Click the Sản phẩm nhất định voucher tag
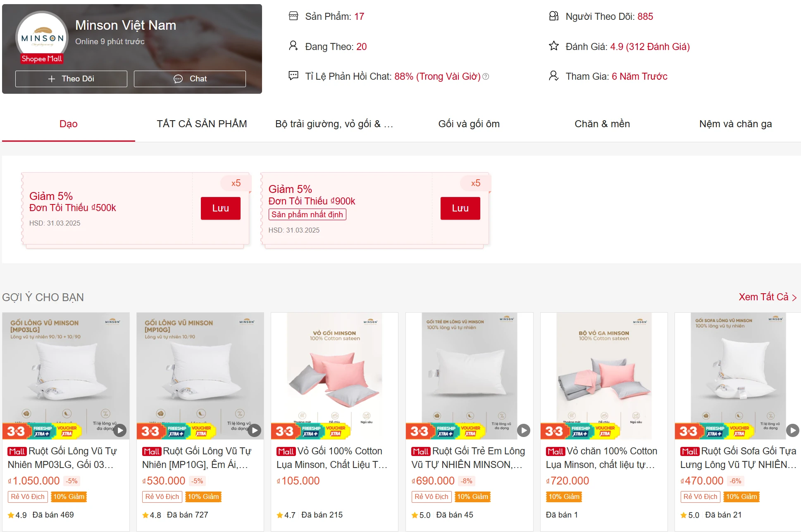 point(307,214)
